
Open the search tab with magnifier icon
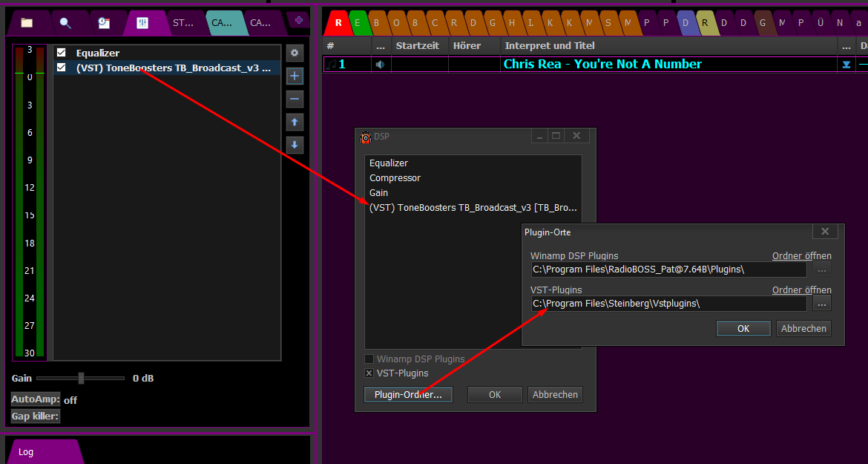65,23
